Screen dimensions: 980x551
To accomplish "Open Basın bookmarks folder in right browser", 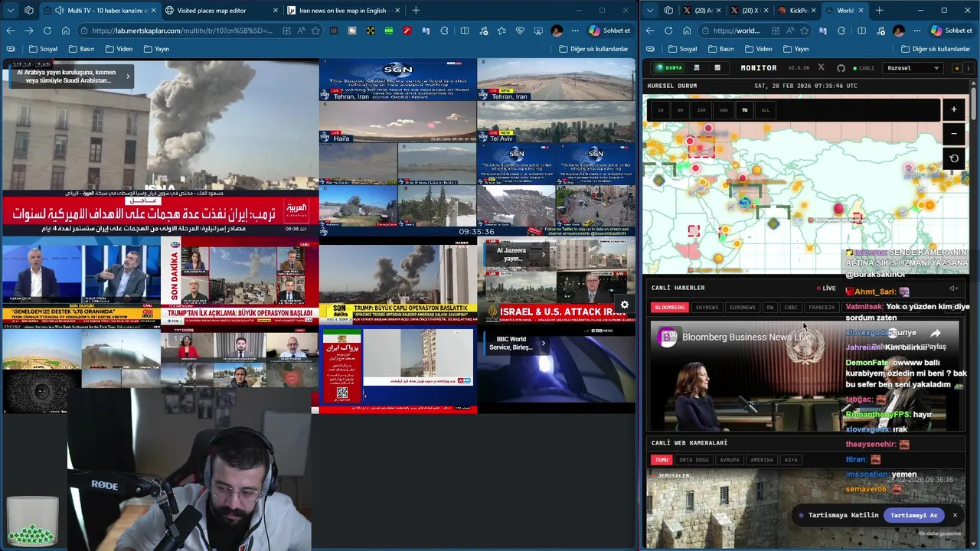I will pyautogui.click(x=721, y=49).
